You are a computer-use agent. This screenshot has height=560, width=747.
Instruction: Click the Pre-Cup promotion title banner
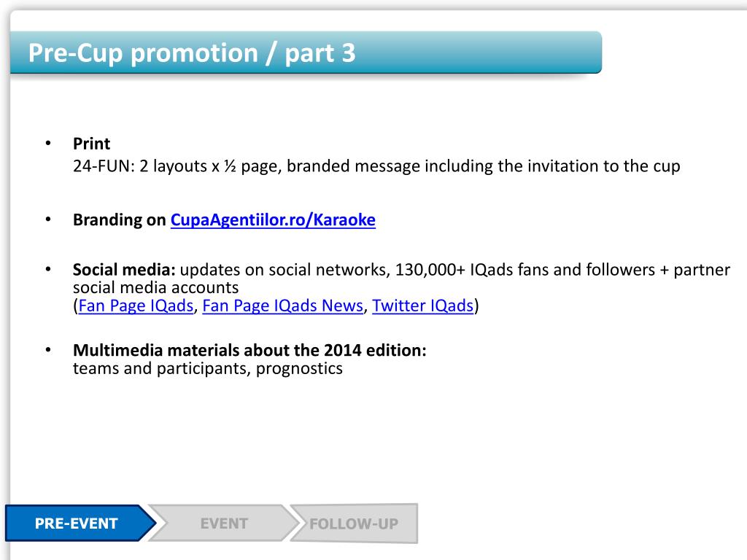(x=306, y=52)
